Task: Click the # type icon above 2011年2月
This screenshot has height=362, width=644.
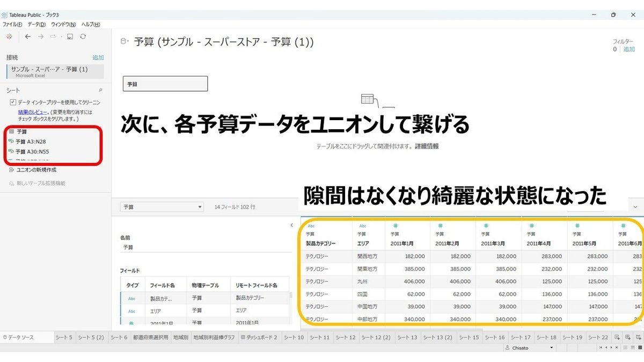Action: (441, 226)
